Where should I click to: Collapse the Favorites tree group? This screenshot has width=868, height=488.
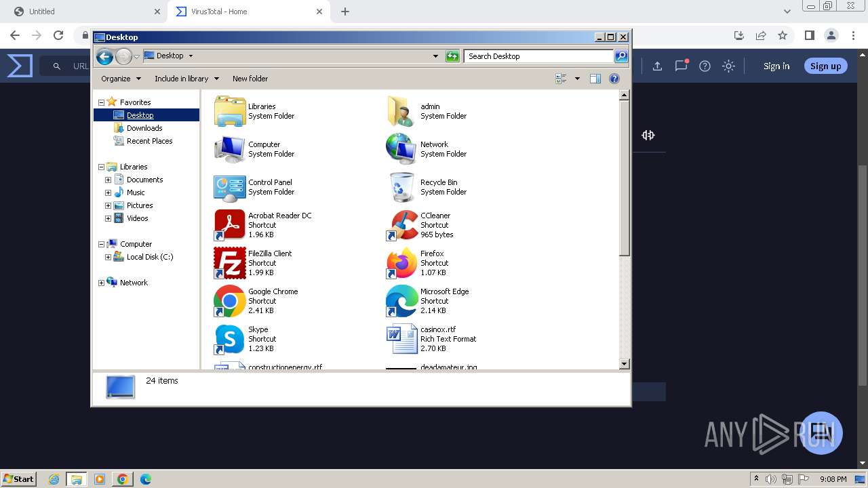[x=101, y=102]
